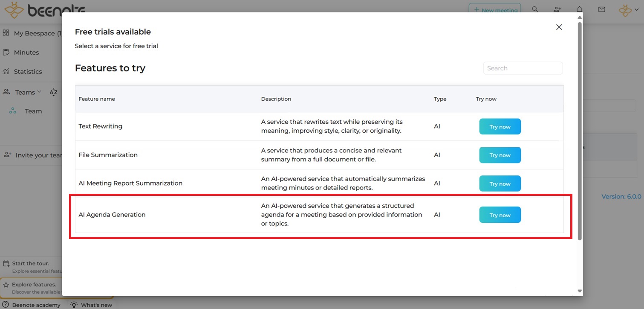Open Minutes in the sidebar
Screen dimensions: 644x309
tap(26, 52)
